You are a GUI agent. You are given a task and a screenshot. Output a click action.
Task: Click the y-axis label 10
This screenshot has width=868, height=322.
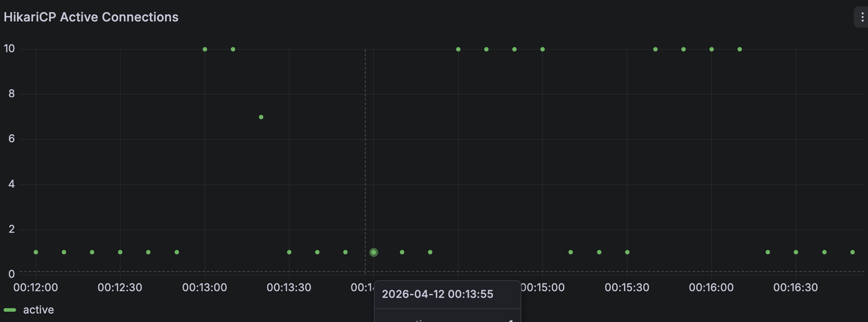(9, 49)
